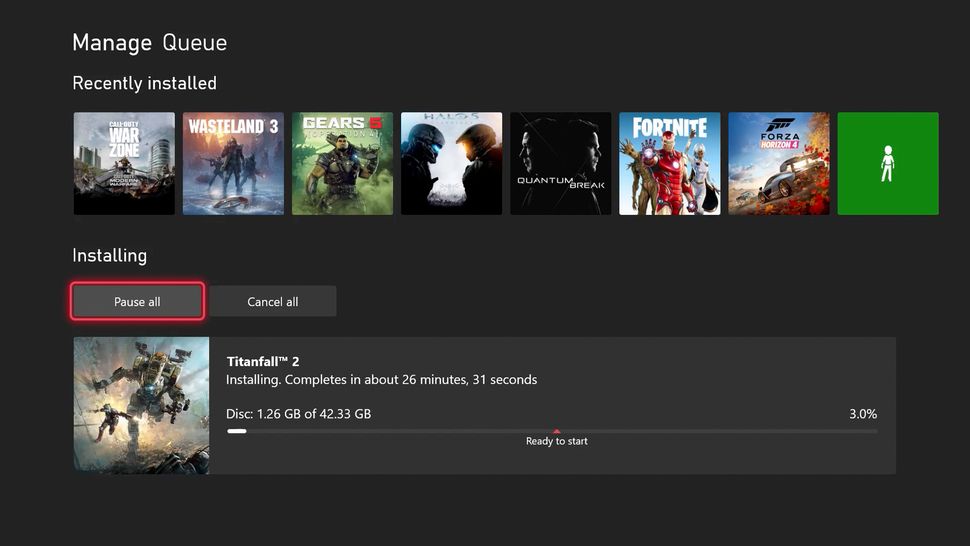The image size is (970, 546).
Task: Open the Quantum Break tile
Action: (560, 163)
